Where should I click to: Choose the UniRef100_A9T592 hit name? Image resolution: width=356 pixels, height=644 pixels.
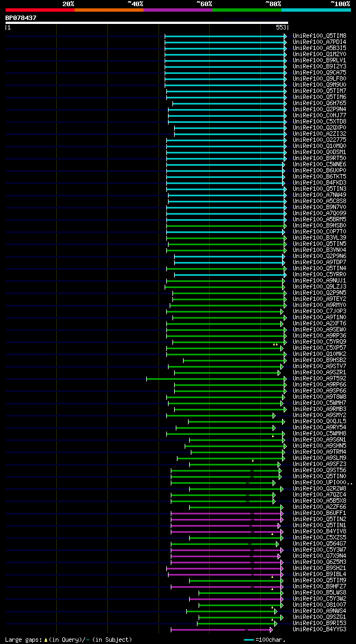(x=319, y=378)
